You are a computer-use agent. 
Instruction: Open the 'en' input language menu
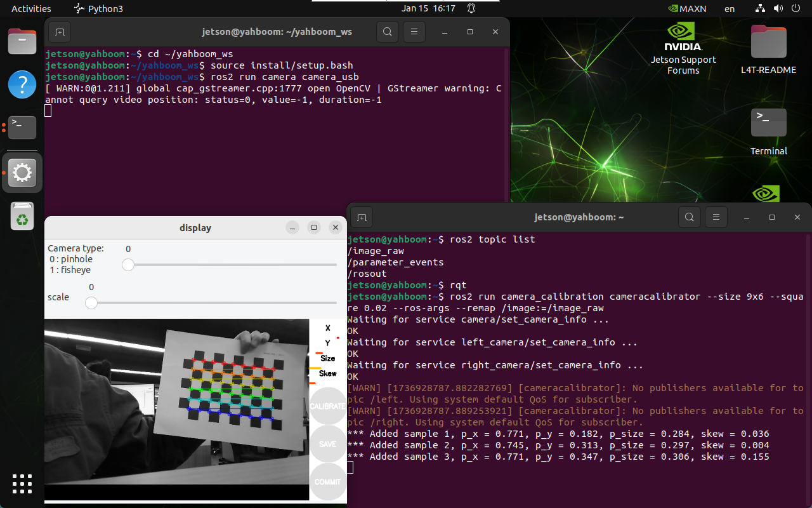pos(730,9)
